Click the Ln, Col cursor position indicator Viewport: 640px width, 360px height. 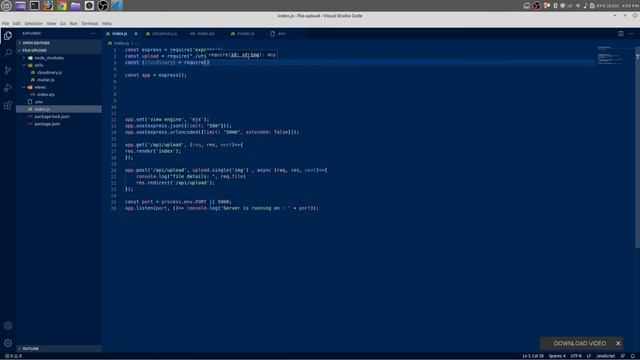point(533,356)
